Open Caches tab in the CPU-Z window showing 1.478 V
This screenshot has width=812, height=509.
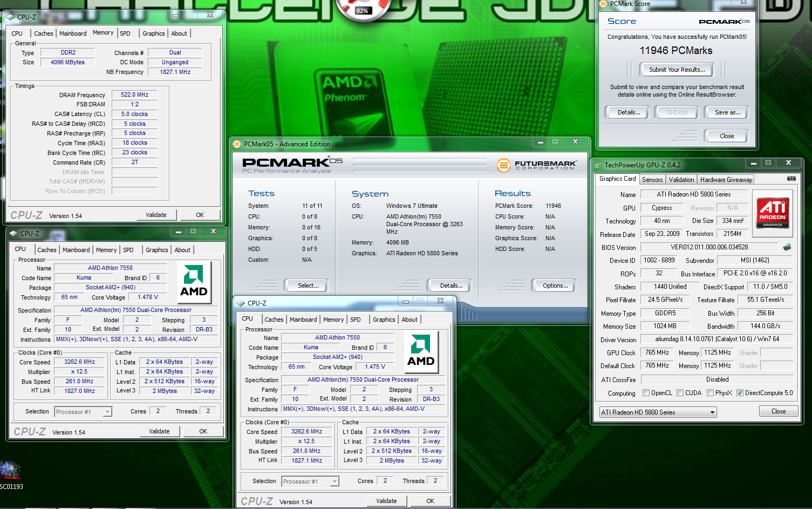pos(47,250)
